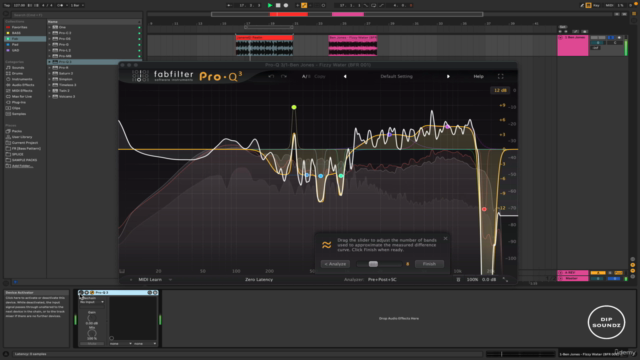Expand the Pro-DS plugin entry

[49, 38]
